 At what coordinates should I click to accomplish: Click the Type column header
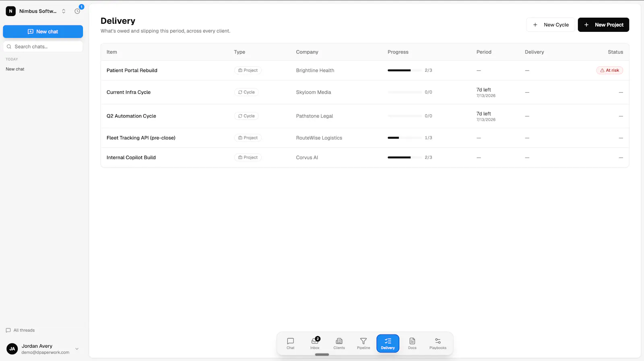coord(239,52)
